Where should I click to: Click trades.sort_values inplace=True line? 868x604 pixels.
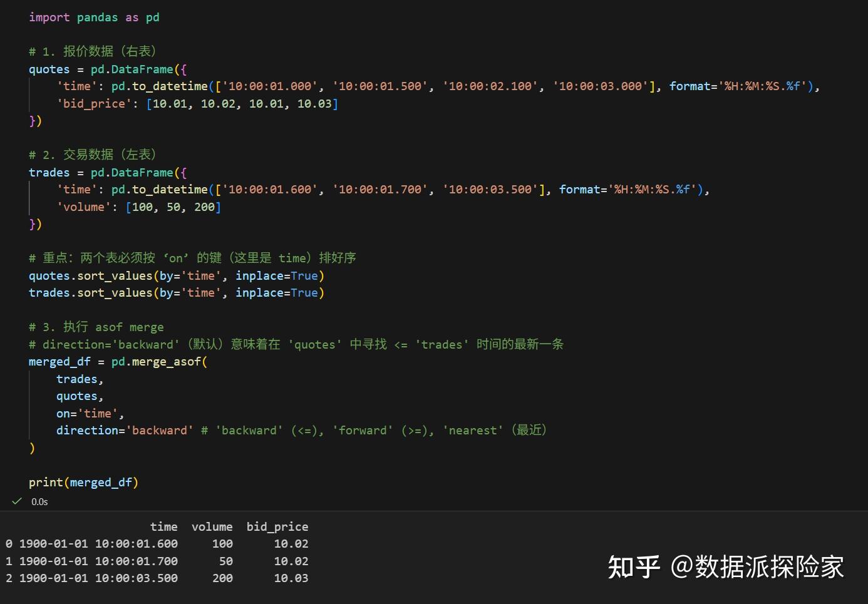(177, 293)
